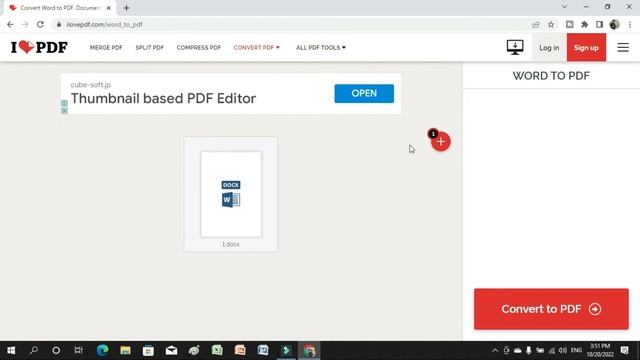Switch to Chrome in the taskbar
The image size is (640, 360).
(309, 350)
